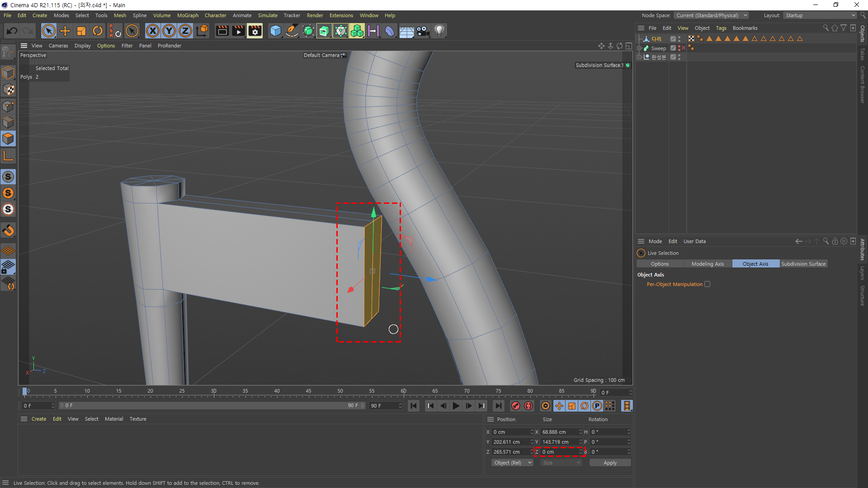Image resolution: width=868 pixels, height=488 pixels.
Task: Click the Undo arrow icon
Action: tap(12, 31)
